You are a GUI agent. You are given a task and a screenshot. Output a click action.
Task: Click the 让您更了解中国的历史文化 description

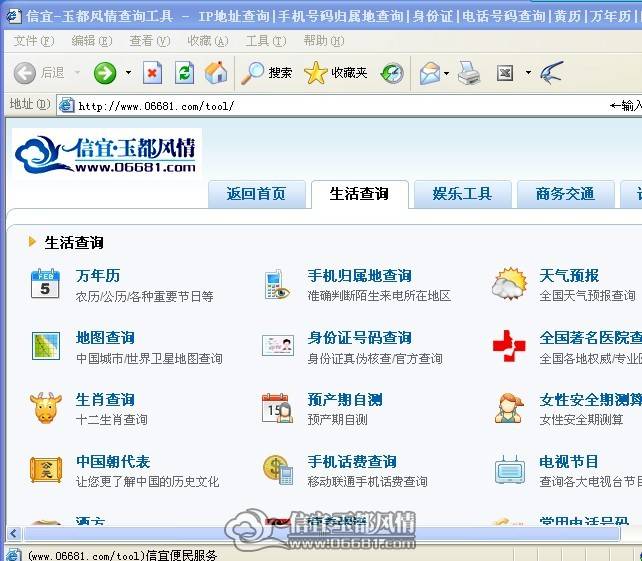point(147,482)
